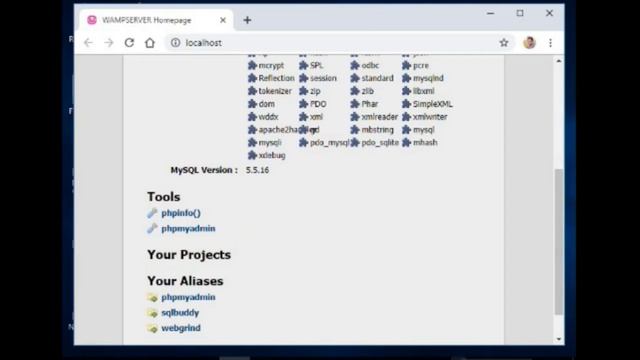Click the pdo_mysql extension text

329,142
